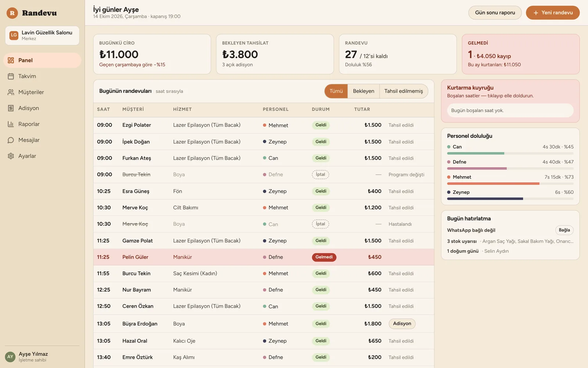
Task: Click the plus icon on Yeni randevu
Action: [x=536, y=13]
